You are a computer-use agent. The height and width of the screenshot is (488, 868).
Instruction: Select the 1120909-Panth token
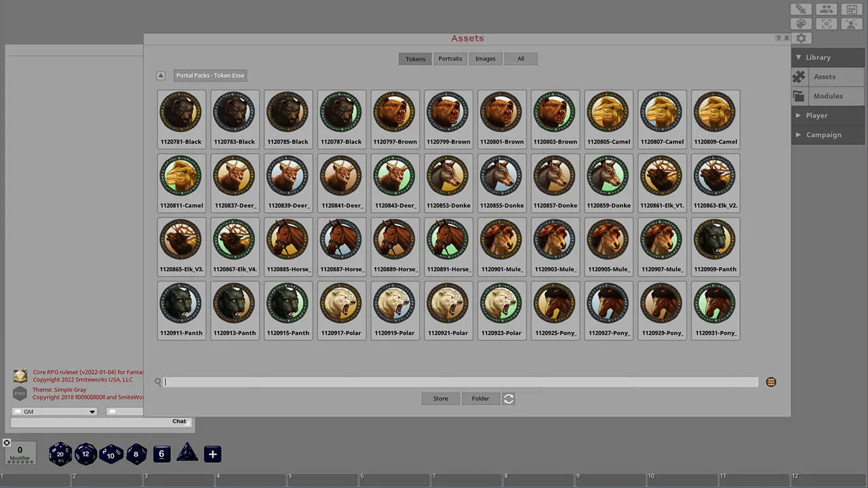click(715, 246)
